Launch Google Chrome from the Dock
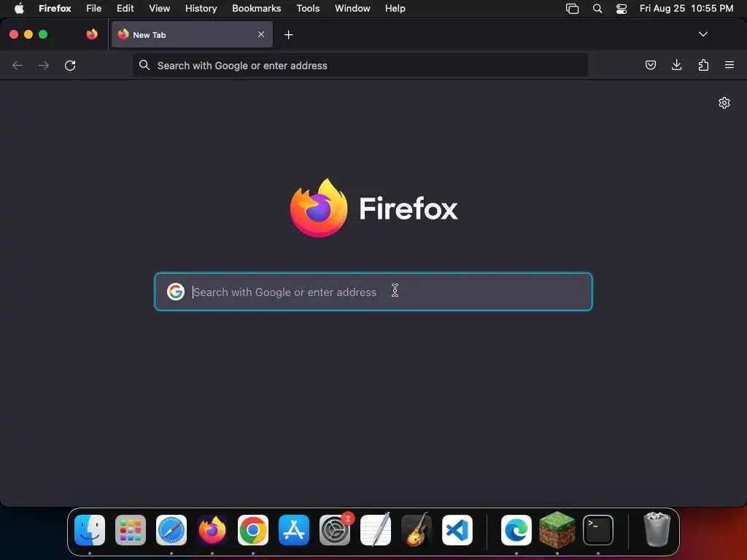 (253, 530)
